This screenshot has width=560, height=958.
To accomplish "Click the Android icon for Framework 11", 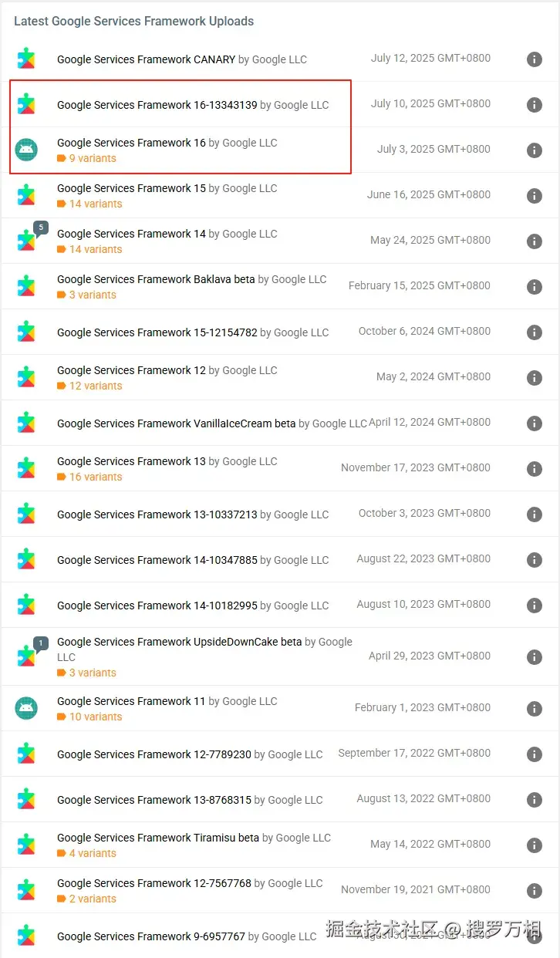I will point(26,708).
